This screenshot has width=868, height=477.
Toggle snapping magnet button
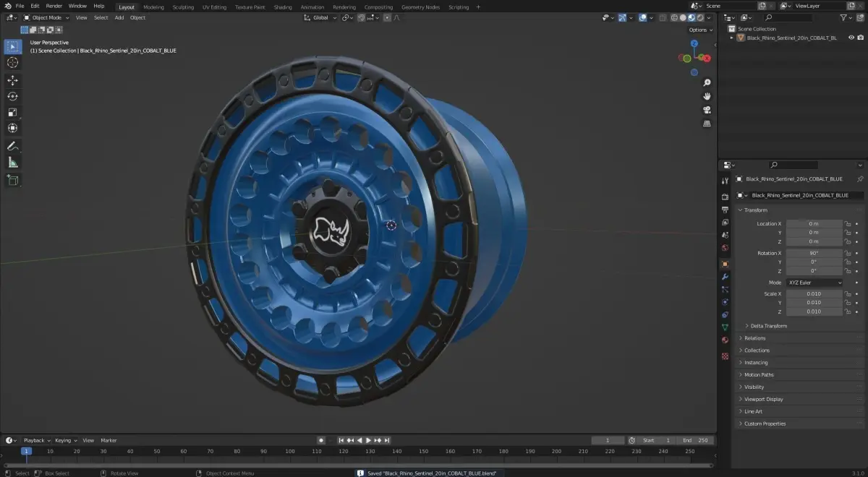362,17
